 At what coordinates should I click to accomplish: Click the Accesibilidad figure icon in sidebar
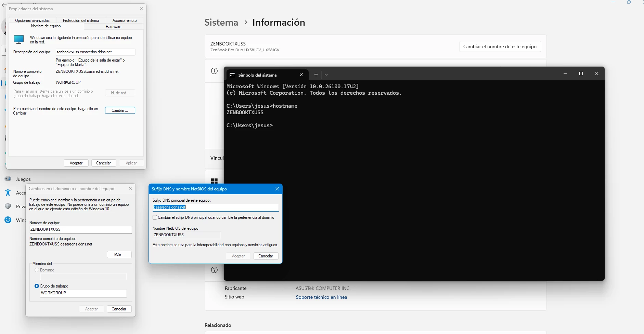coord(8,192)
